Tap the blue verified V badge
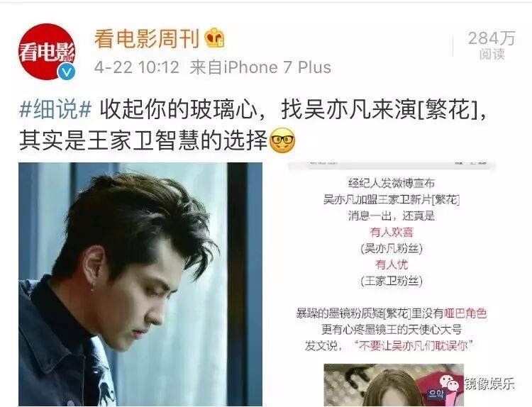The image size is (532, 407). (66, 72)
